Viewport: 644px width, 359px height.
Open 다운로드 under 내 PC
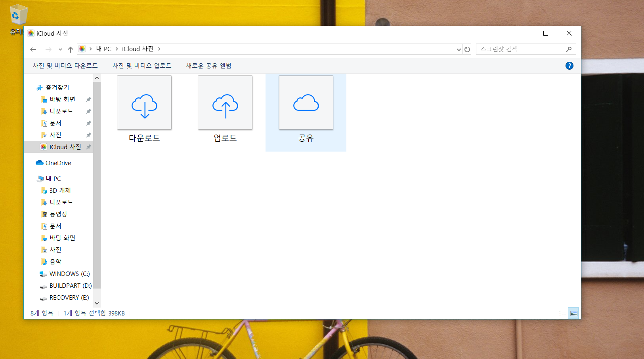click(61, 202)
